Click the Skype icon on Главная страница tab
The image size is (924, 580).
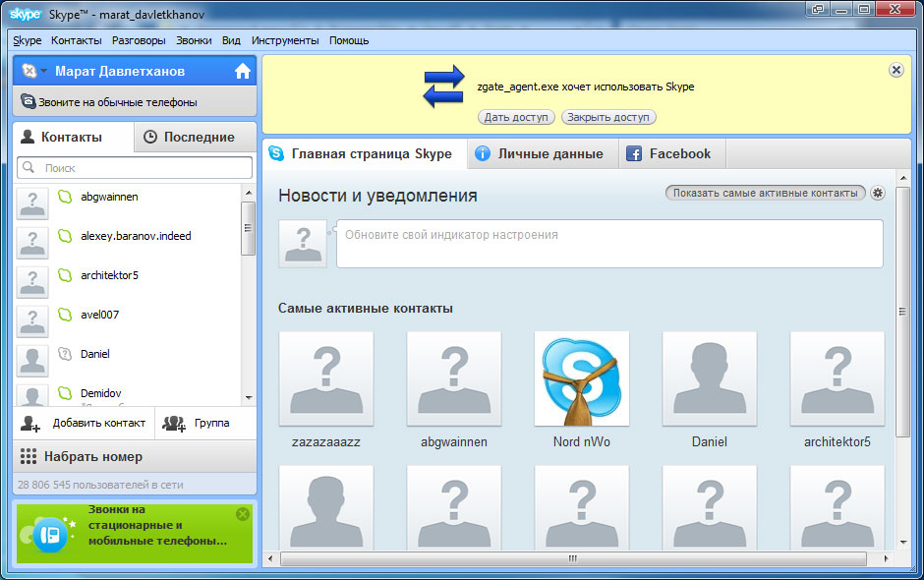point(276,153)
